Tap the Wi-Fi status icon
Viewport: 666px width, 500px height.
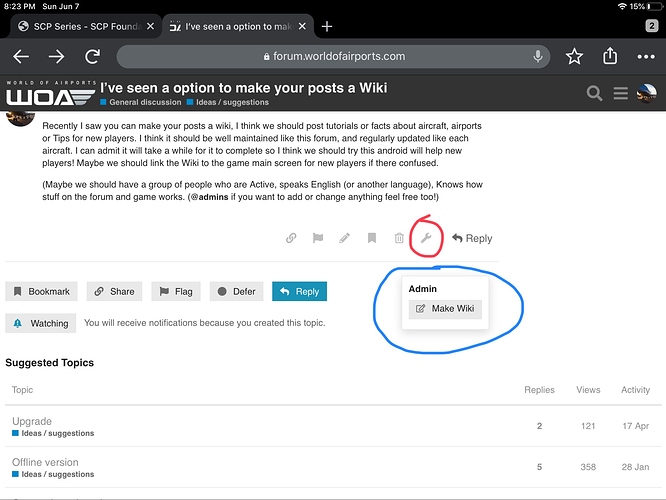622,6
